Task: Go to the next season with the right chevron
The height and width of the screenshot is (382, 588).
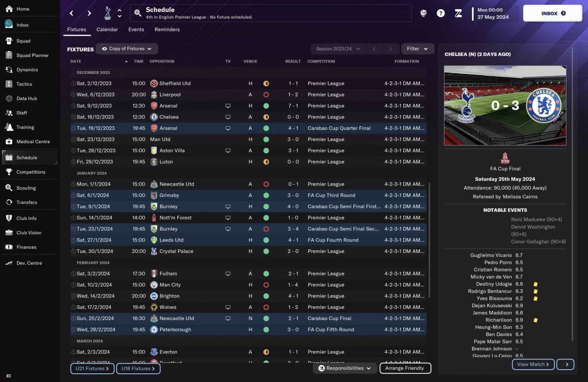Action: point(391,49)
